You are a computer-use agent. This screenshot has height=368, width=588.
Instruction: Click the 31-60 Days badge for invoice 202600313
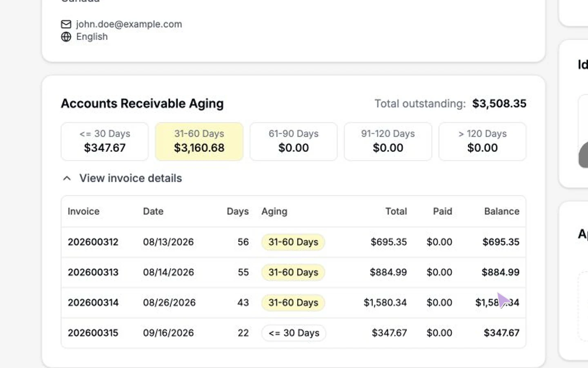[293, 272]
